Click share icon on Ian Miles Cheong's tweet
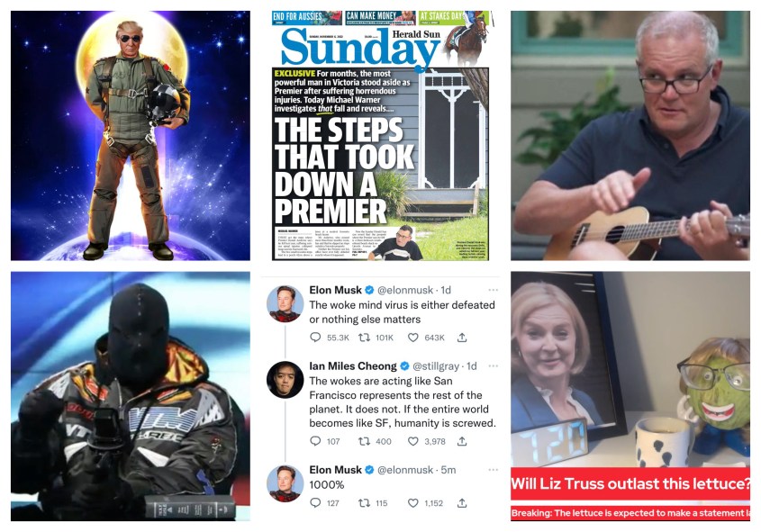761x532 pixels. 462,441
